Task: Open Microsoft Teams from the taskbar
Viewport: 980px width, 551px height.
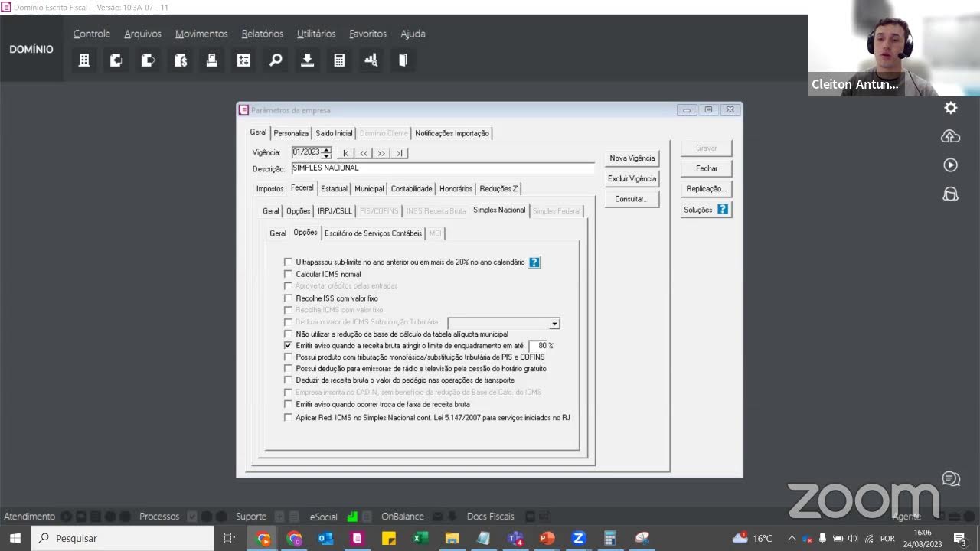Action: [514, 538]
